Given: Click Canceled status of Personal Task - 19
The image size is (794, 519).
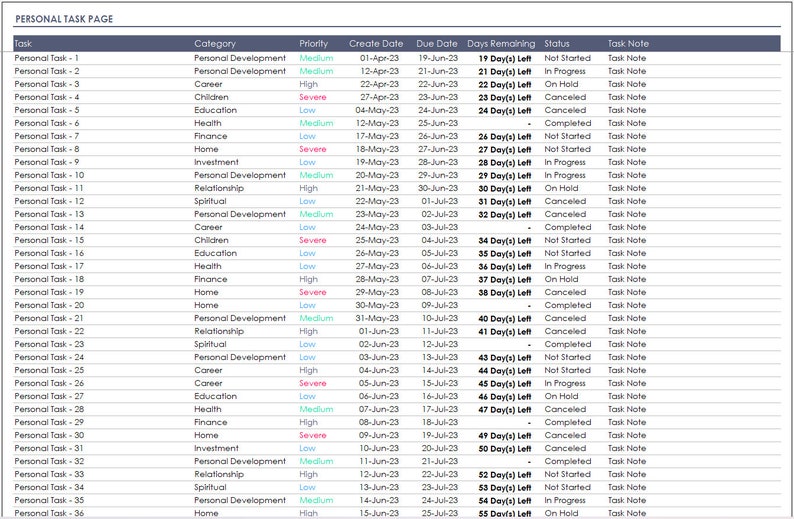Looking at the screenshot, I should pyautogui.click(x=565, y=292).
